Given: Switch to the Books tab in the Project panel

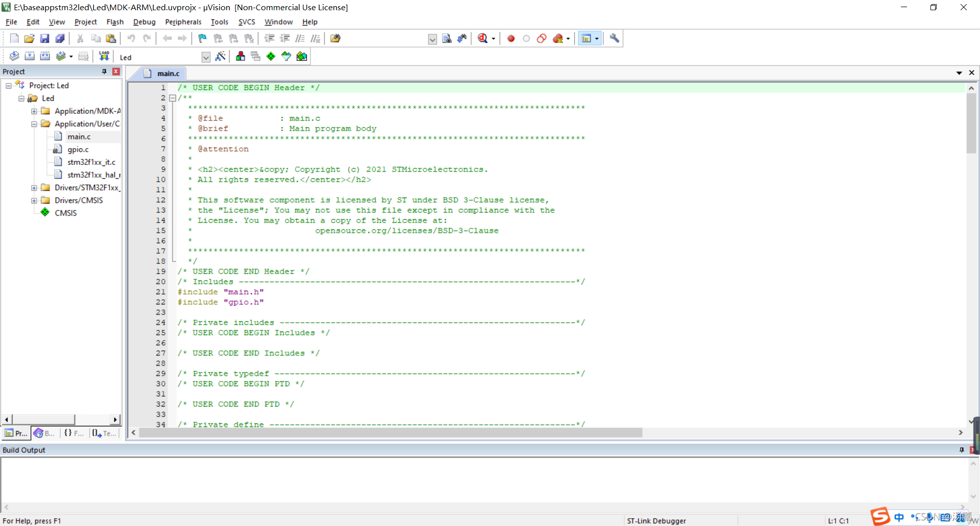Looking at the screenshot, I should (44, 433).
